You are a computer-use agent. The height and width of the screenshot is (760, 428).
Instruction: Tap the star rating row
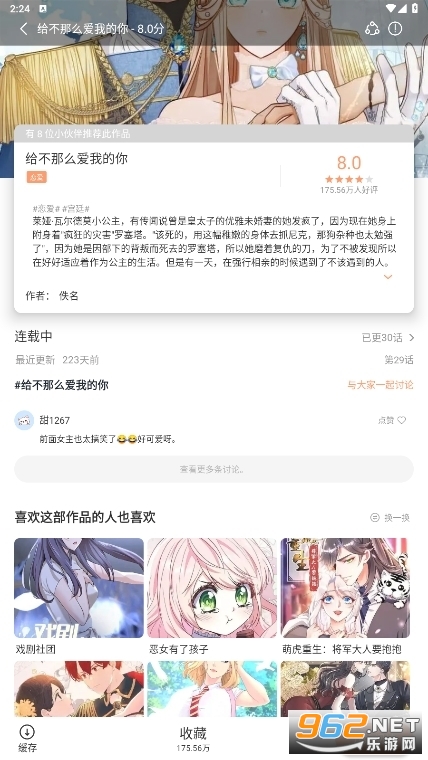349,179
